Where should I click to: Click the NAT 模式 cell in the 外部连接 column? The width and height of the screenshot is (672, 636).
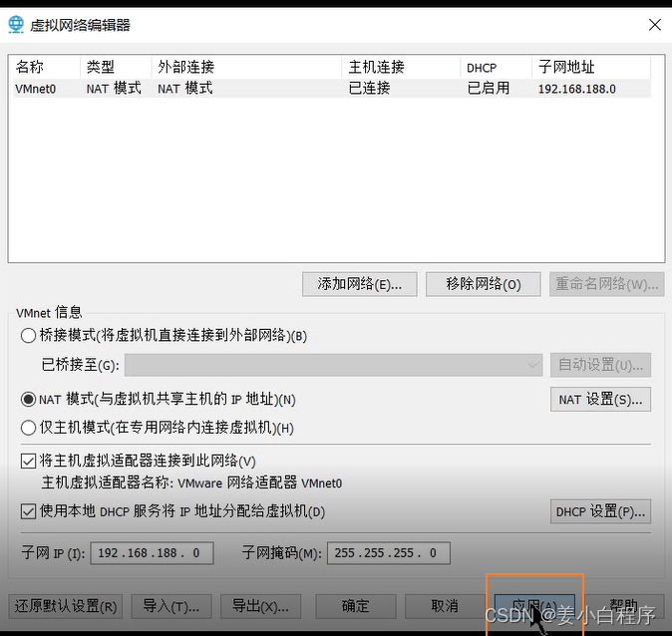184,89
